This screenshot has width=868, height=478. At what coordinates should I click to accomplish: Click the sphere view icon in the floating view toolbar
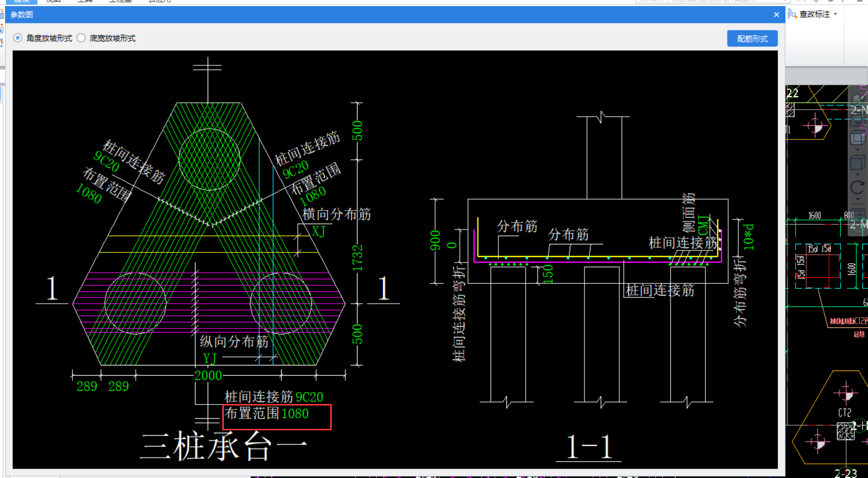point(857,99)
